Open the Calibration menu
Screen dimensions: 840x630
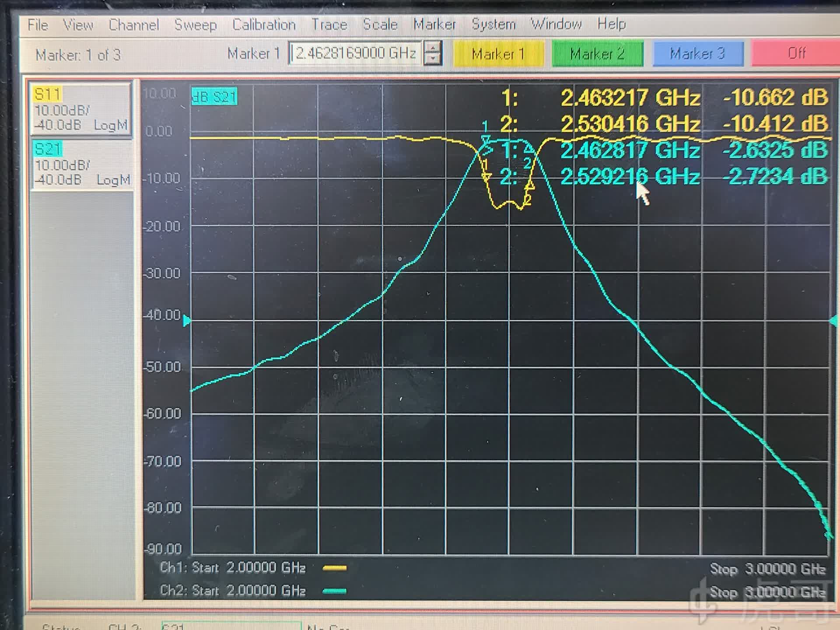pyautogui.click(x=264, y=25)
